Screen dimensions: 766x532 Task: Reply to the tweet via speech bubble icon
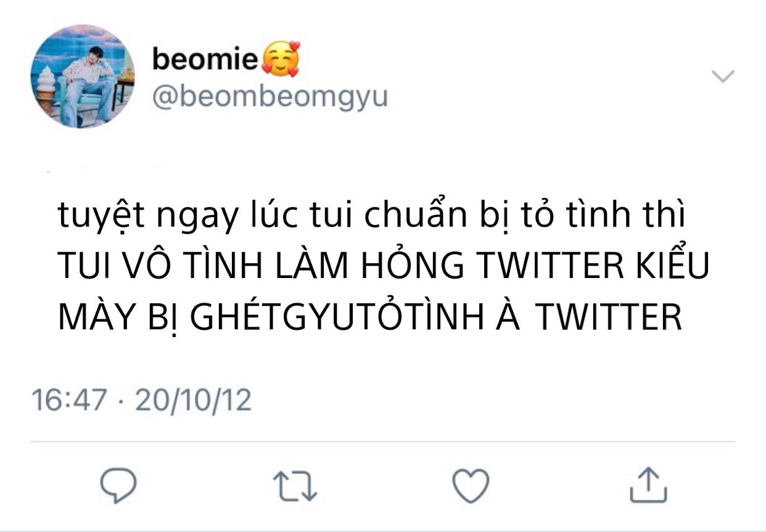(x=117, y=485)
